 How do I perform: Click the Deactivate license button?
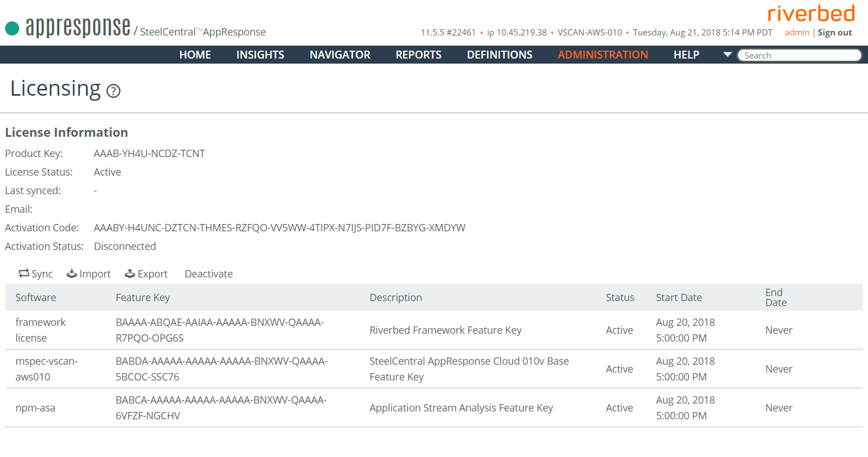click(209, 274)
